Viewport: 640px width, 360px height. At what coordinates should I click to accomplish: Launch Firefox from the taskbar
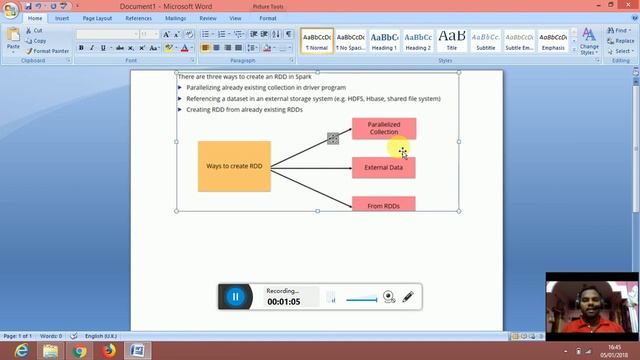point(109,351)
